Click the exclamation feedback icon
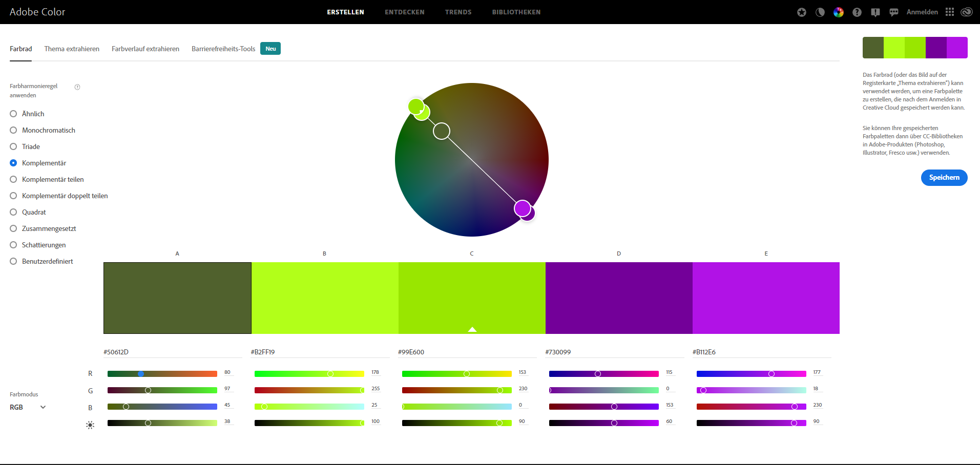 [x=875, y=12]
